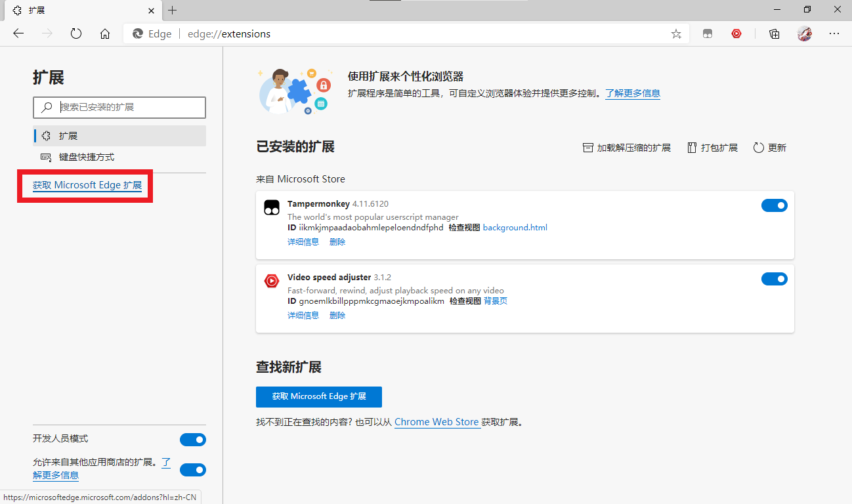852x504 pixels.
Task: Click the 加载解压缩的扩展 icon
Action: click(588, 148)
